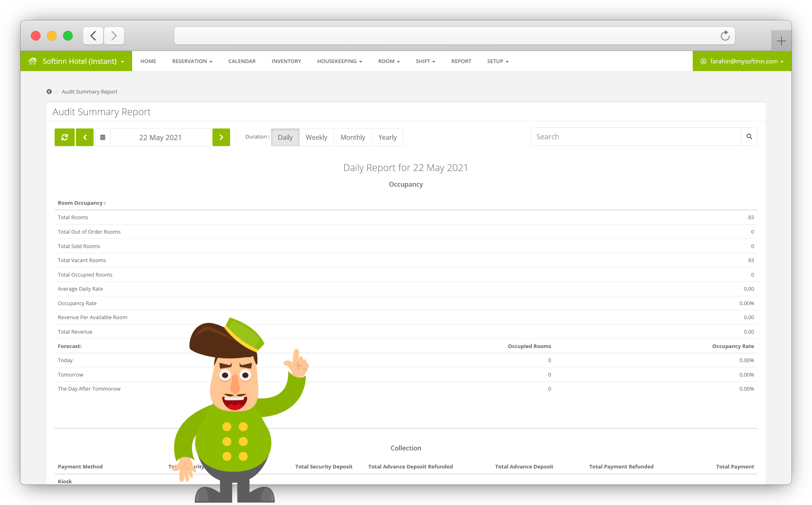
Task: Select Weekly duration
Action: point(316,137)
